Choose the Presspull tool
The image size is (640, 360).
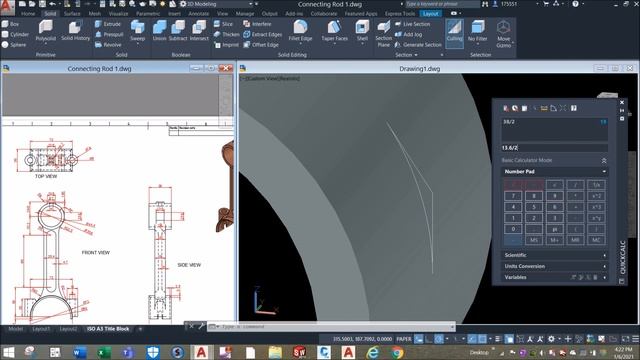click(x=109, y=34)
